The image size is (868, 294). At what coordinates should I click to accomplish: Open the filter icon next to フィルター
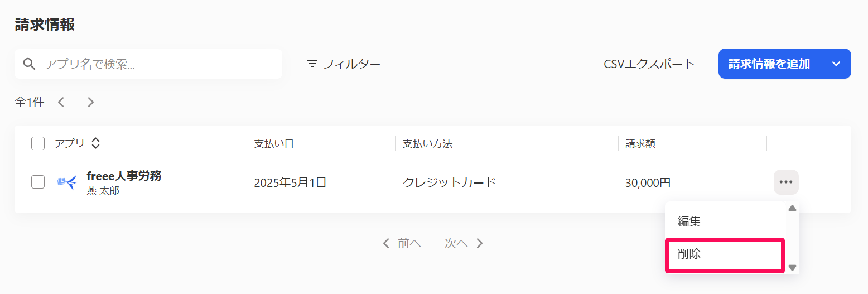coord(312,64)
